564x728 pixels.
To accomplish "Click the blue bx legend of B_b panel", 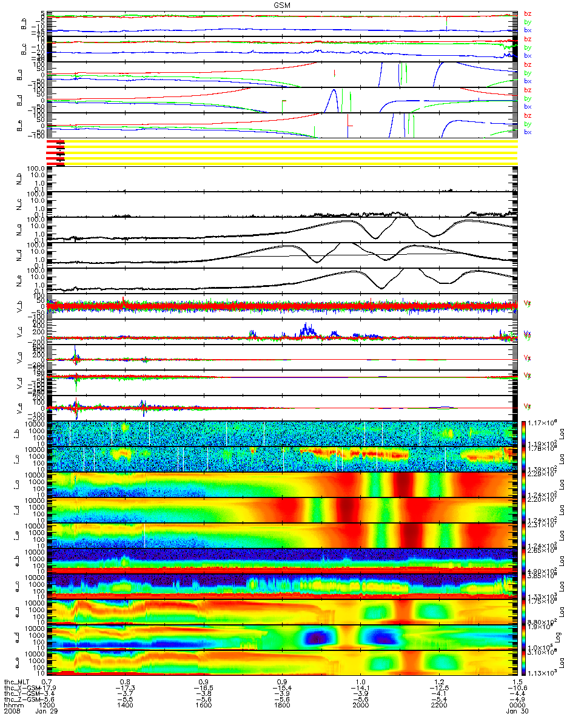I will tap(528, 30).
